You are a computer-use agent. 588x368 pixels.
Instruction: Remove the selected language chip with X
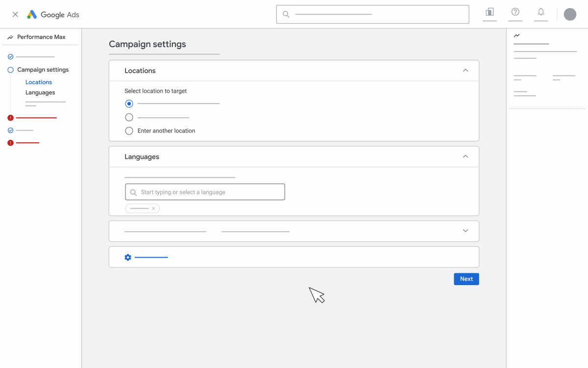click(153, 209)
